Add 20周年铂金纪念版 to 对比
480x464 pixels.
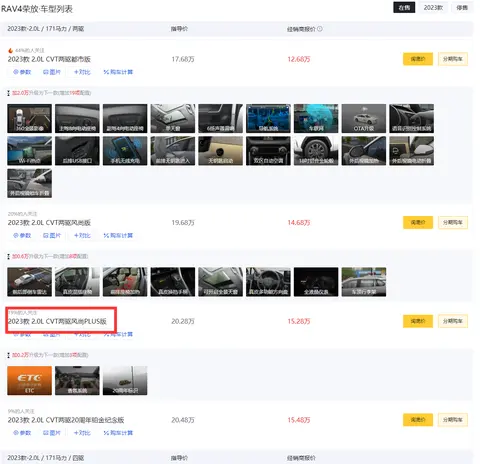[82, 433]
